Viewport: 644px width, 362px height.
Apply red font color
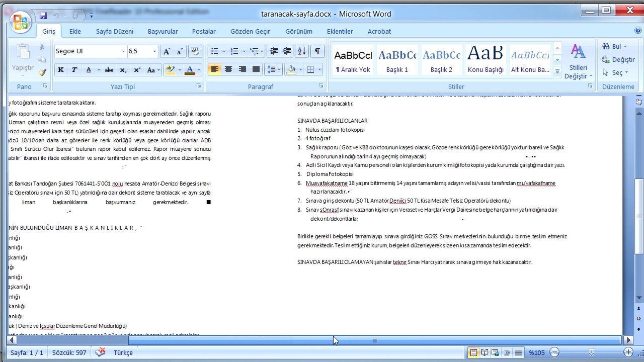190,70
